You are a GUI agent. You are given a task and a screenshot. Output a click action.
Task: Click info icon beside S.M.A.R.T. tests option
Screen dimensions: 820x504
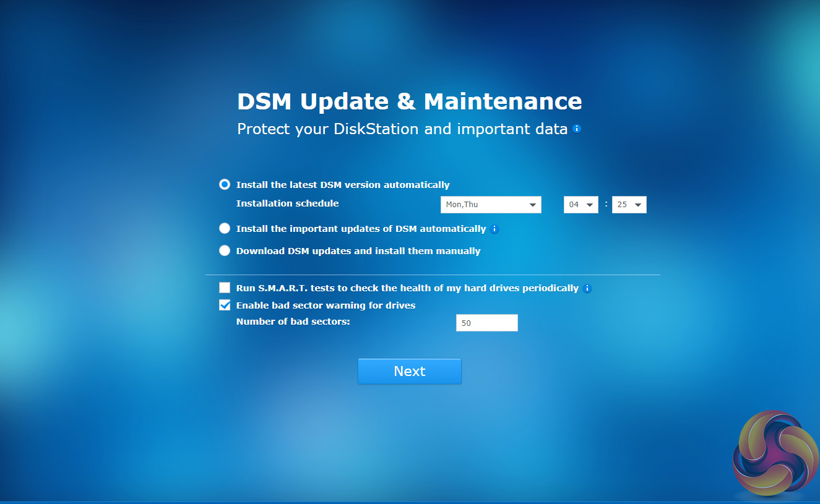pyautogui.click(x=587, y=288)
